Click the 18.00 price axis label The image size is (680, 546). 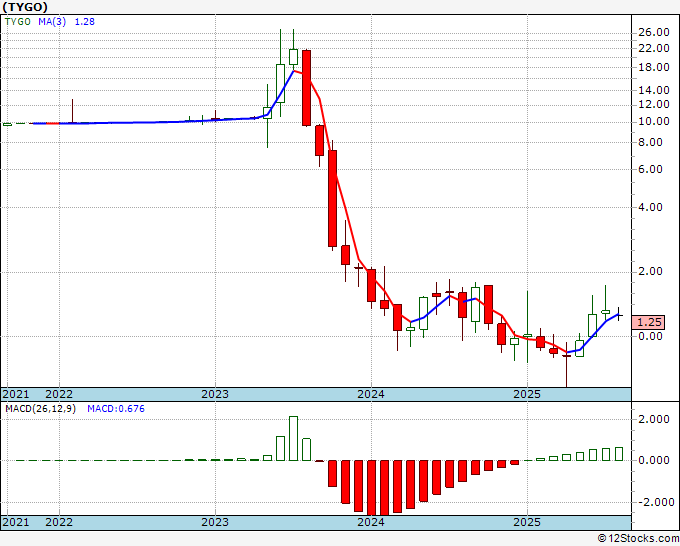point(654,67)
